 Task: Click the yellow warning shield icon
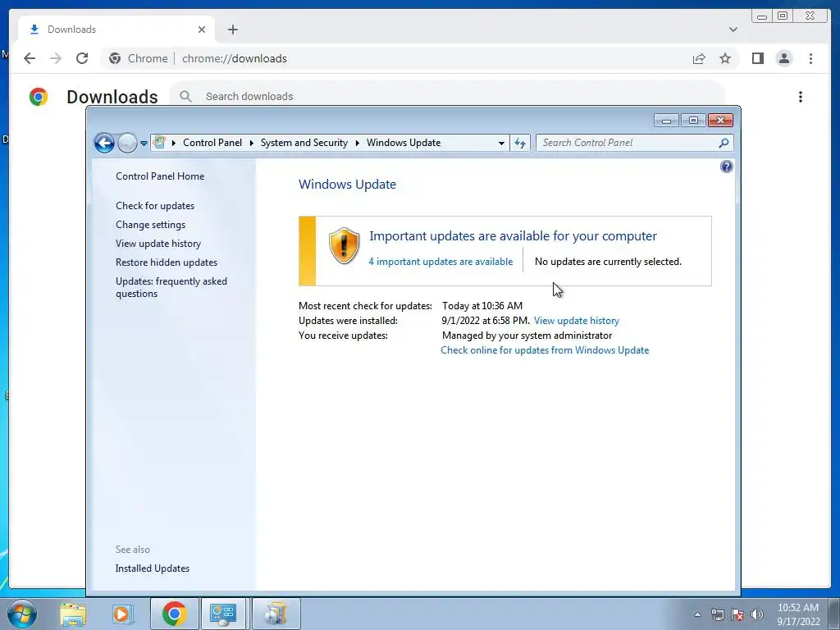coord(344,245)
